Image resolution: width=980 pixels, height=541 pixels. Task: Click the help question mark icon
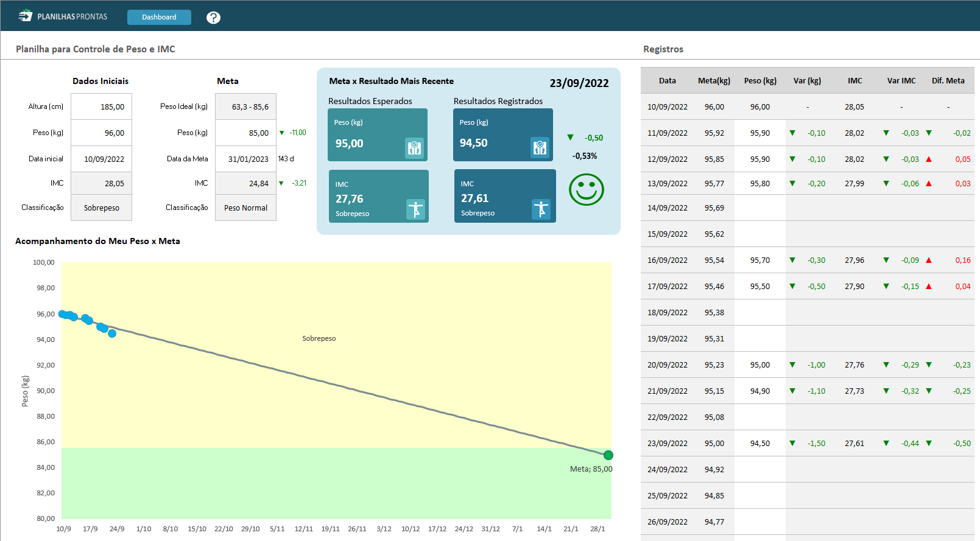pos(213,18)
